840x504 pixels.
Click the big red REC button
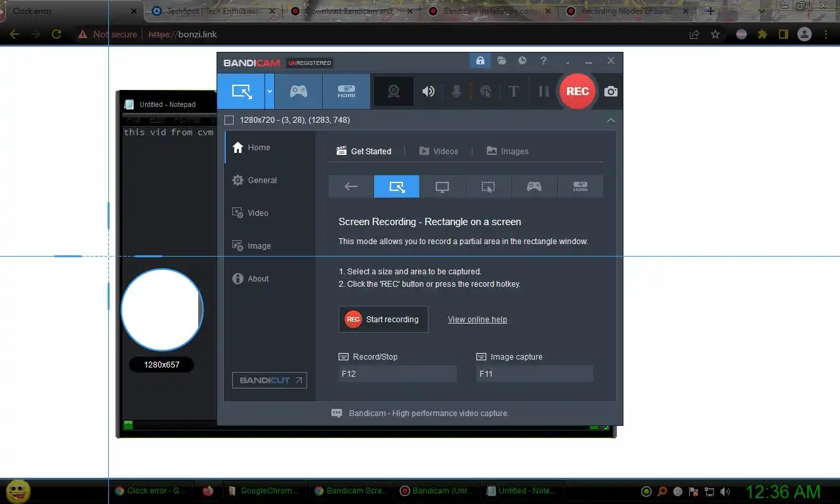(x=577, y=91)
